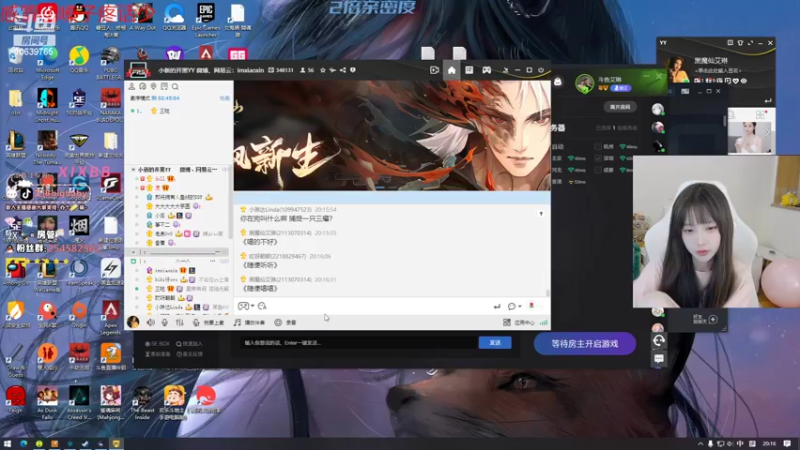The height and width of the screenshot is (450, 800).
Task: Open the audio mixer sliders icon
Action: tap(180, 322)
